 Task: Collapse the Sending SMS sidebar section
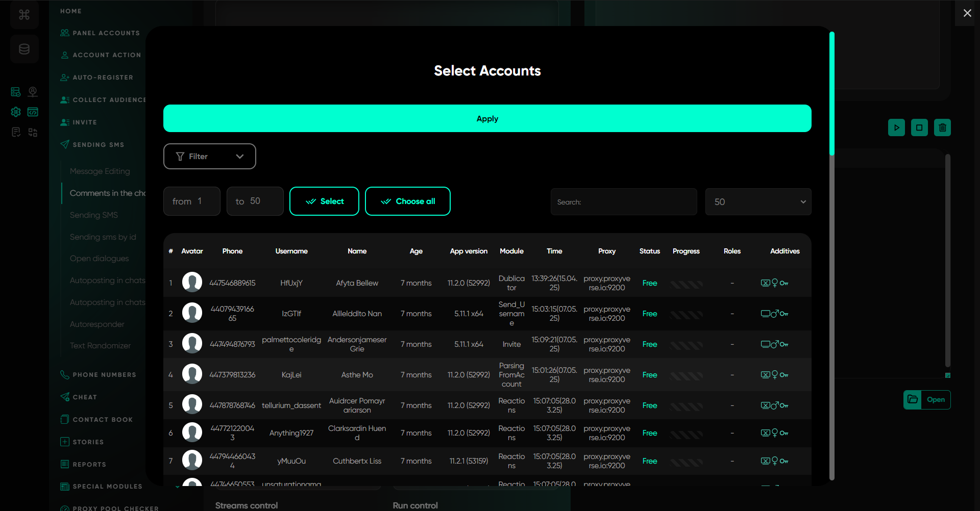click(x=98, y=145)
